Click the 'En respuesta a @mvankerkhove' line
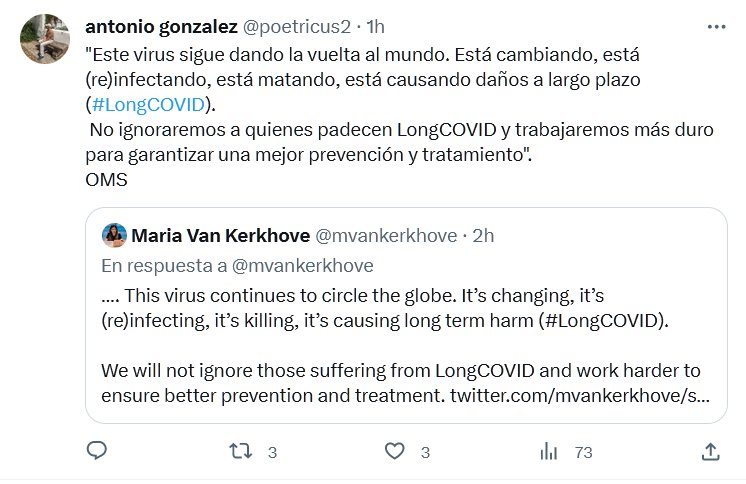Screen dimensions: 746x484 coord(236,265)
